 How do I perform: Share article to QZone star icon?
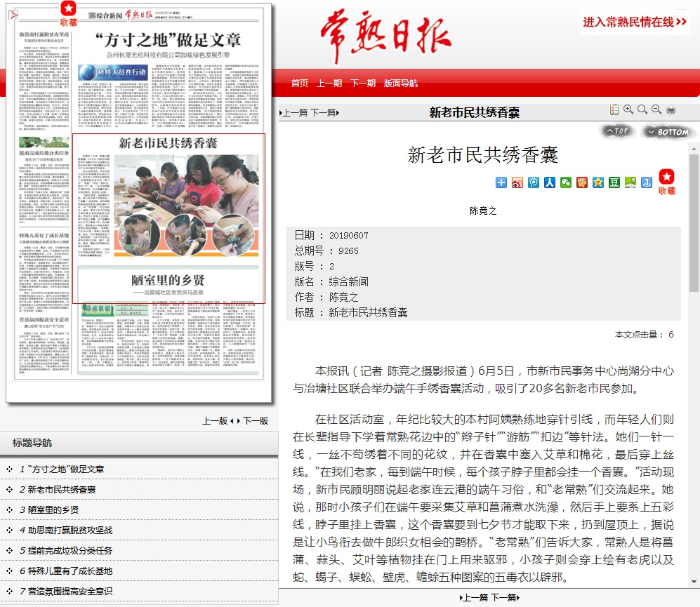tap(597, 182)
